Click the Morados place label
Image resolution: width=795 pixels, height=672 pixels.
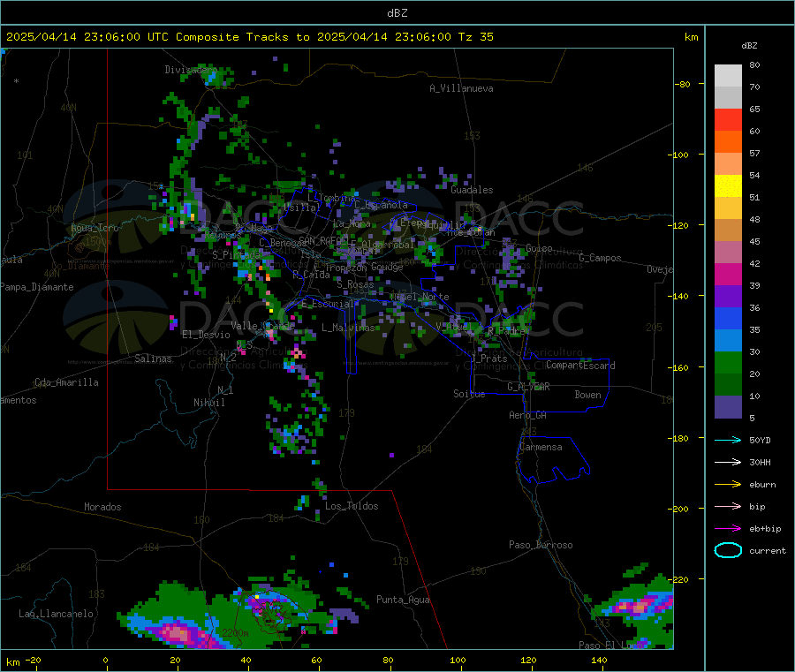[102, 507]
